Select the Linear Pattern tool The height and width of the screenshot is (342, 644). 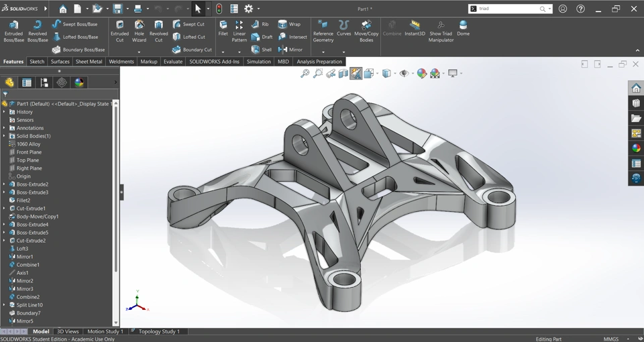click(239, 32)
